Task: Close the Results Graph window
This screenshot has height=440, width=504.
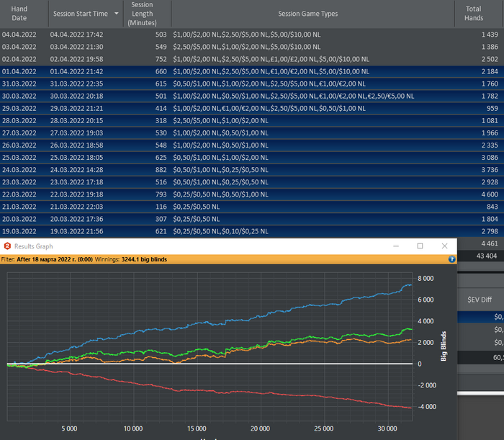Action: pos(445,246)
